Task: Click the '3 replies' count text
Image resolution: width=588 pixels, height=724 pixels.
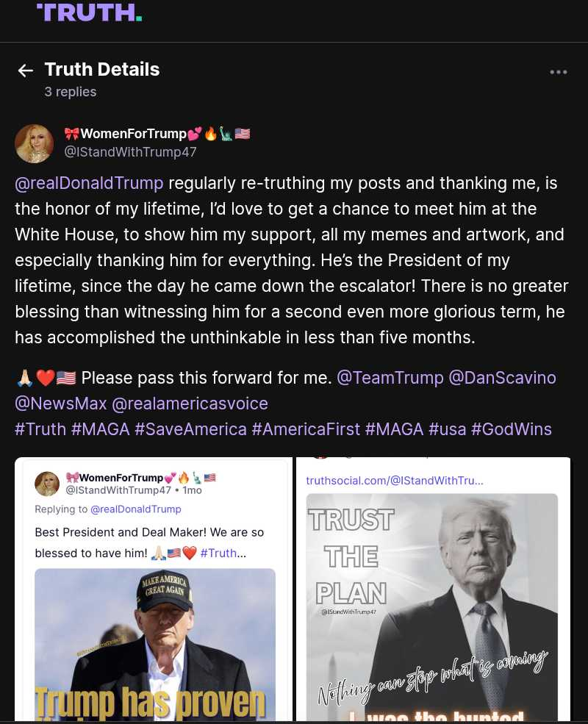Action: pos(71,92)
